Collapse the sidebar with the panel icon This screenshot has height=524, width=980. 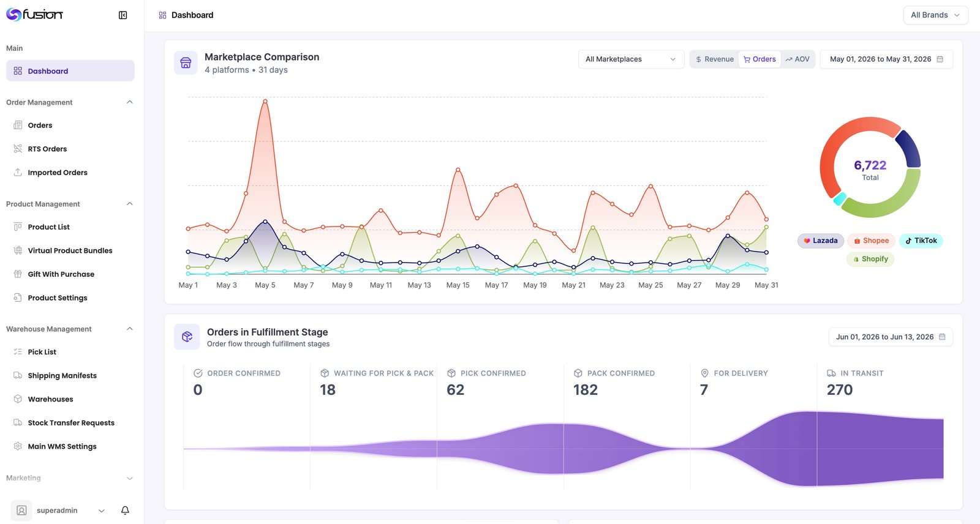[x=123, y=15]
